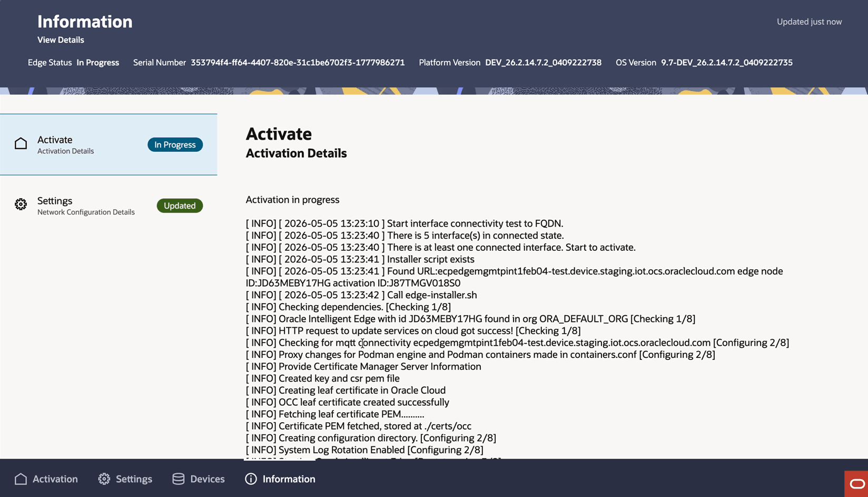Click log line 'There is at least one connected interface'

[x=441, y=247]
